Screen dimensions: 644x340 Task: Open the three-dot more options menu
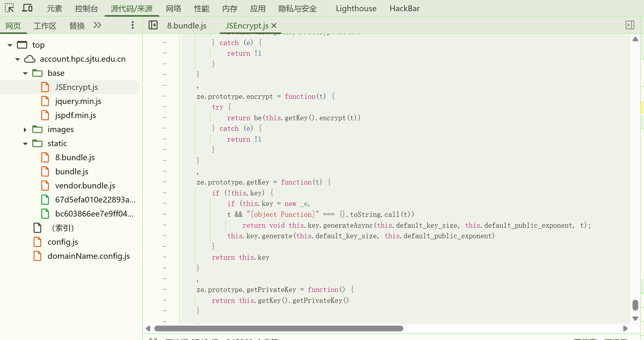[133, 25]
